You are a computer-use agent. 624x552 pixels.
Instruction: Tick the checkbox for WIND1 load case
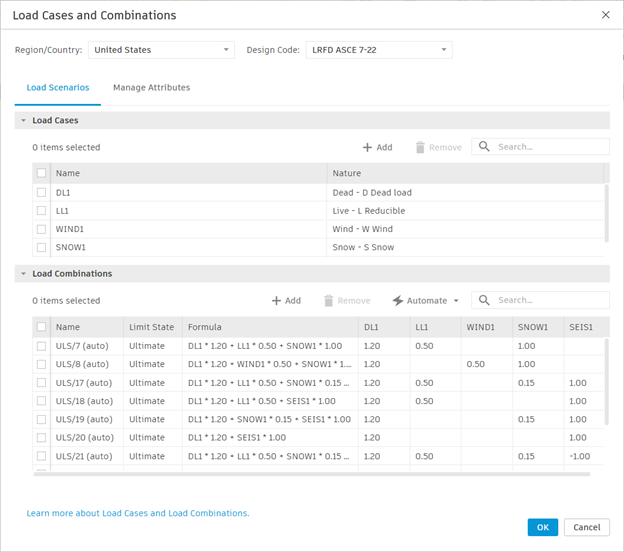(x=42, y=229)
